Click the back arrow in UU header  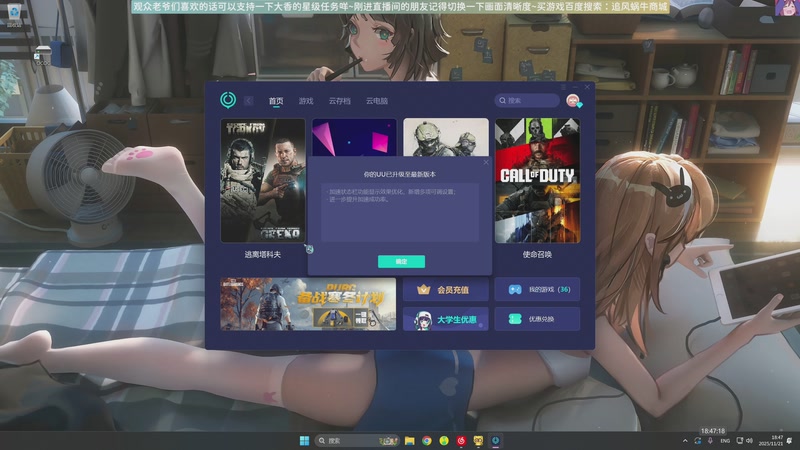pyautogui.click(x=248, y=101)
